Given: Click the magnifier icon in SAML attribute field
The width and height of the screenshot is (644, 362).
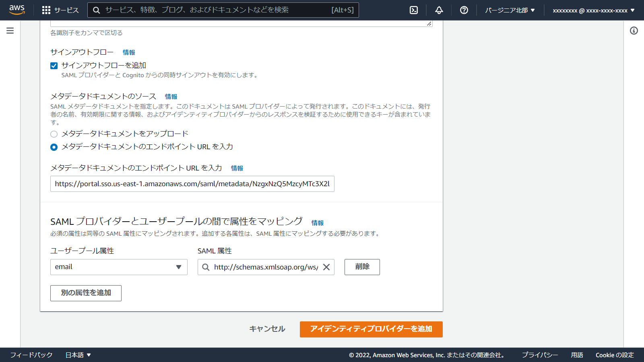Looking at the screenshot, I should (206, 267).
